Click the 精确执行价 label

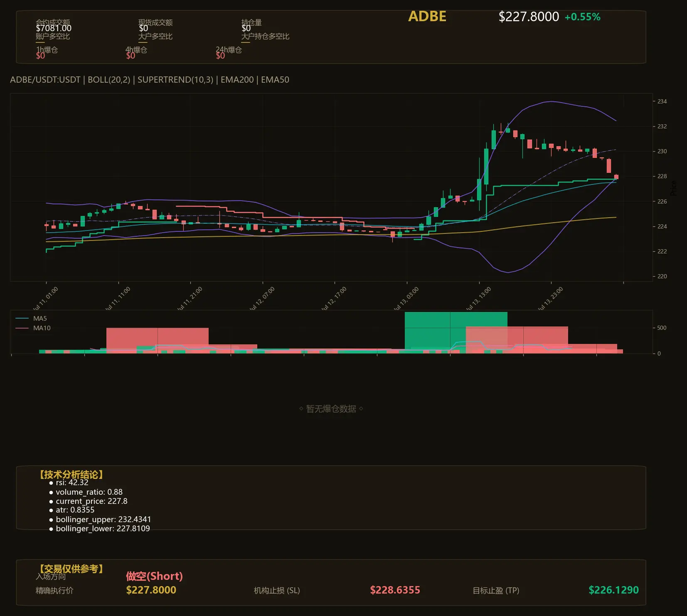point(54,591)
